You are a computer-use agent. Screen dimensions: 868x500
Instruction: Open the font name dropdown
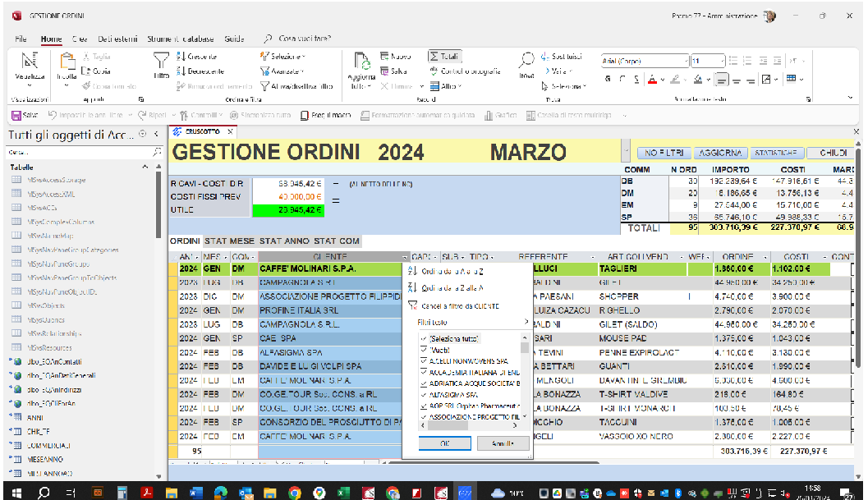687,61
